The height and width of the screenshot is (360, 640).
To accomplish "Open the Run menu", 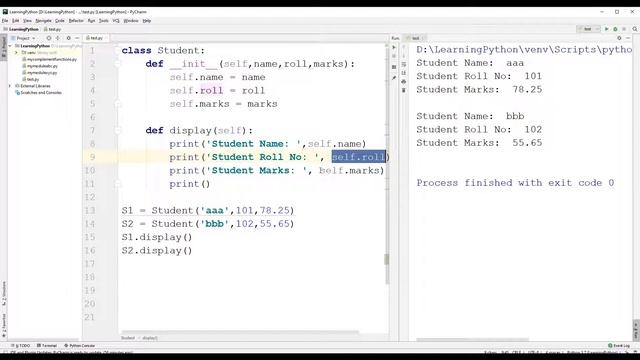I will click(x=91, y=20).
